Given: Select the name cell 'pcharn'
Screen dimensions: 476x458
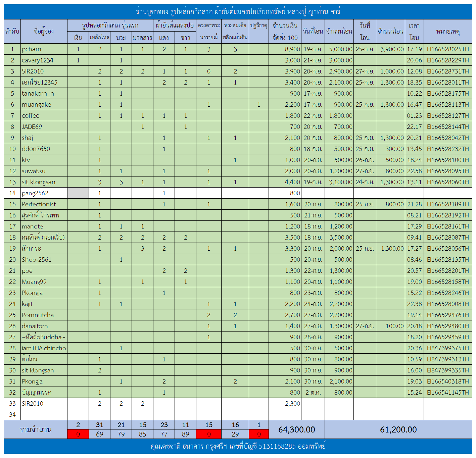Looking at the screenshot, I should pyautogui.click(x=44, y=49).
